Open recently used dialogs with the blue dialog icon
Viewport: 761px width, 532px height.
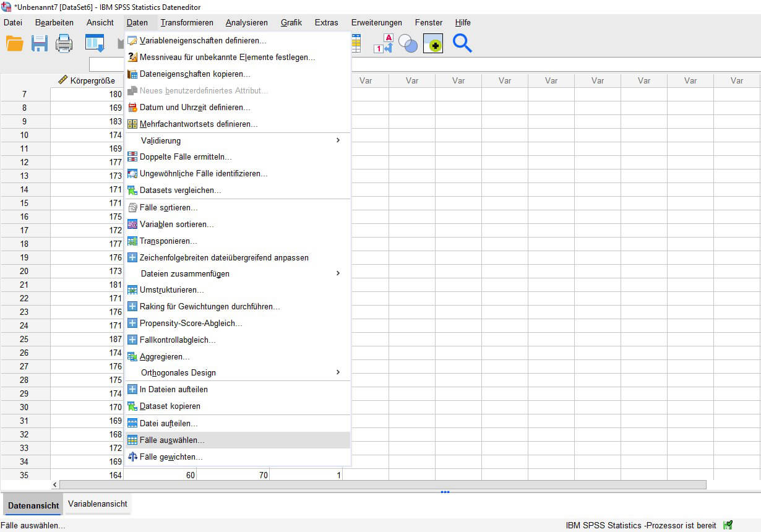coord(93,43)
